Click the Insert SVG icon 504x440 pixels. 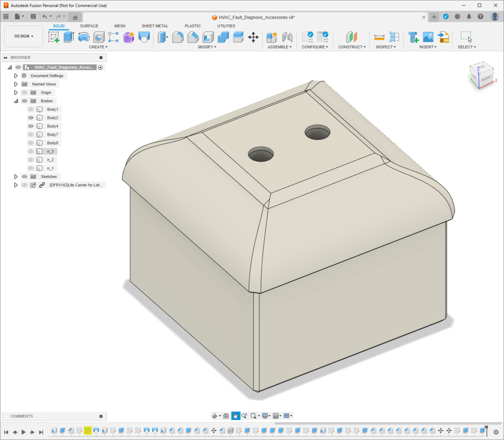[x=444, y=37]
